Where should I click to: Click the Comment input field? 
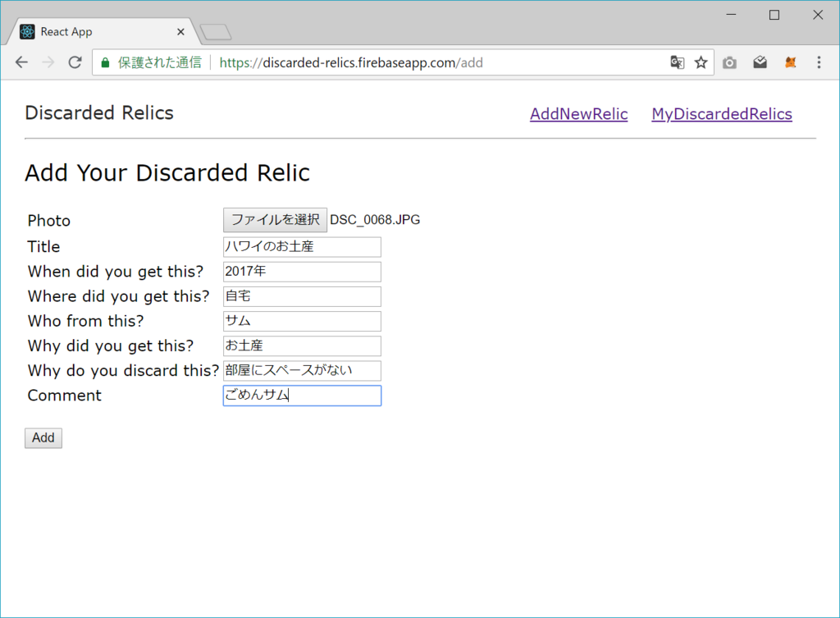[x=302, y=396]
